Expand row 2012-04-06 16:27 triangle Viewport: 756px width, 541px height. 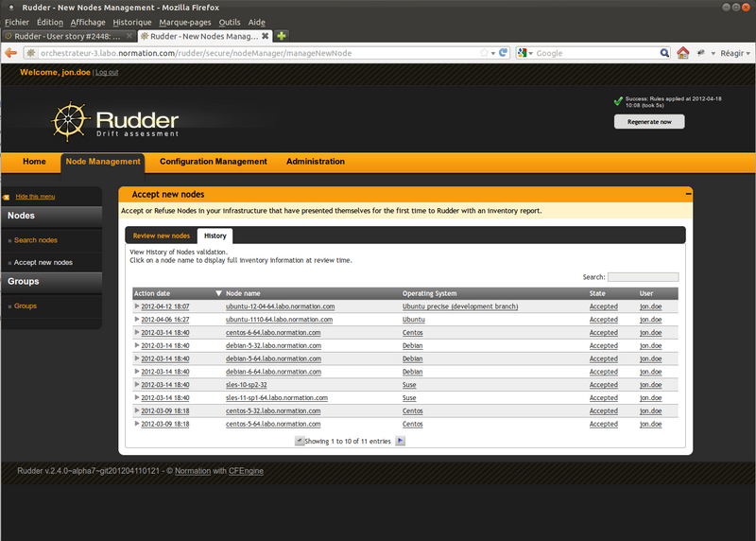pyautogui.click(x=137, y=319)
